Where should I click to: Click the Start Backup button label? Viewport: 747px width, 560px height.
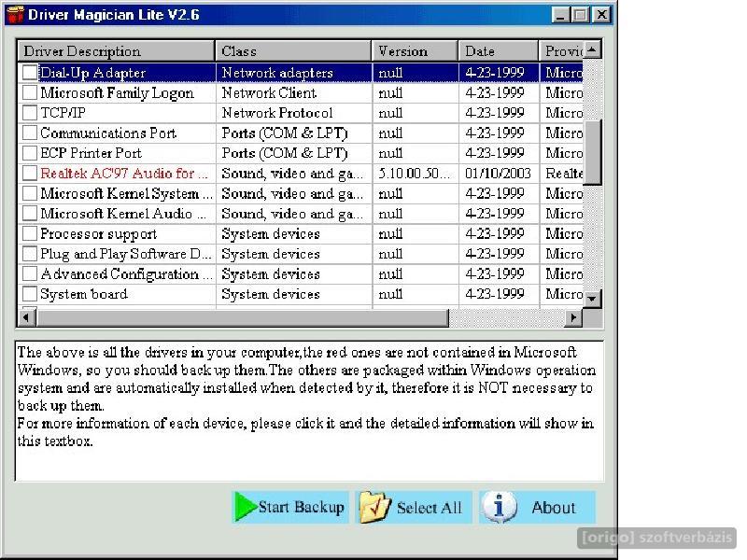(x=301, y=507)
